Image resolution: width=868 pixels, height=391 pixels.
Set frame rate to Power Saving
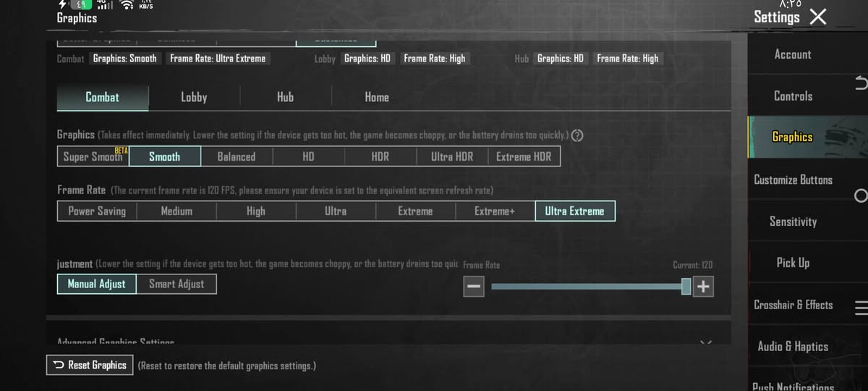click(97, 211)
